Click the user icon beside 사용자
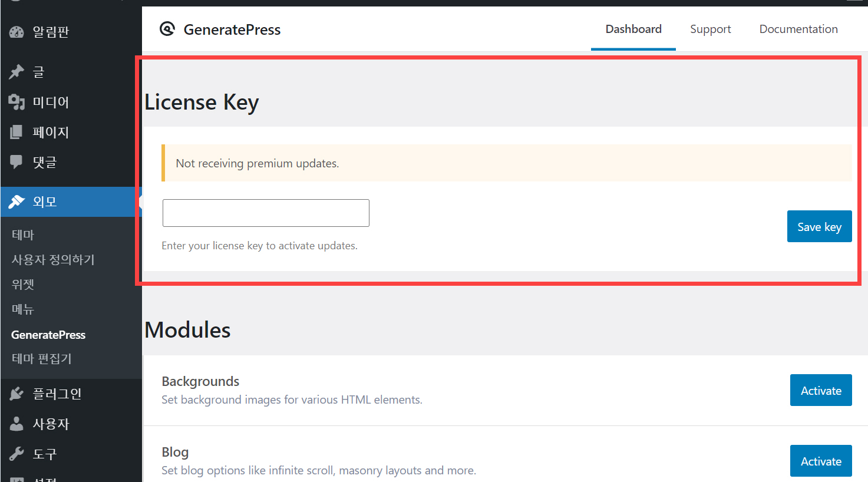Image resolution: width=868 pixels, height=482 pixels. click(16, 424)
